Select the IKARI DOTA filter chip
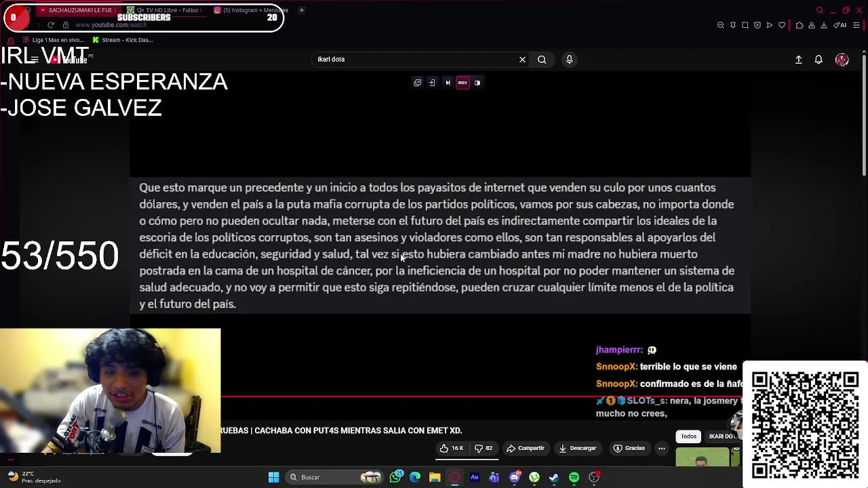This screenshot has width=868, height=488. (x=723, y=436)
